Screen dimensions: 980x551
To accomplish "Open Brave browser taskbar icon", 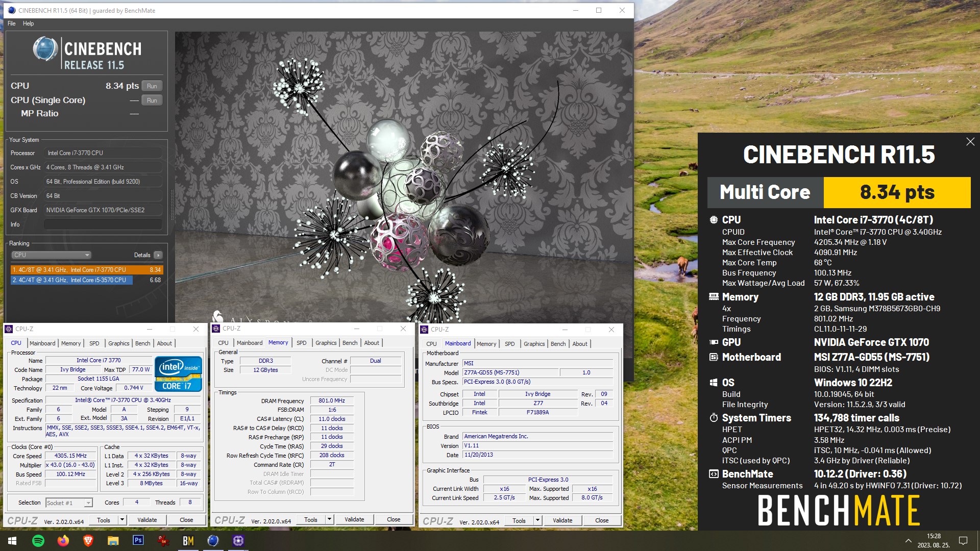I will [88, 541].
